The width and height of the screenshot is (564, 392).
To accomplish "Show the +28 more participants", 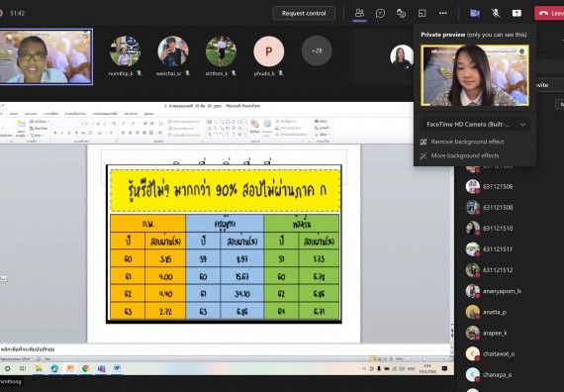I will (317, 50).
